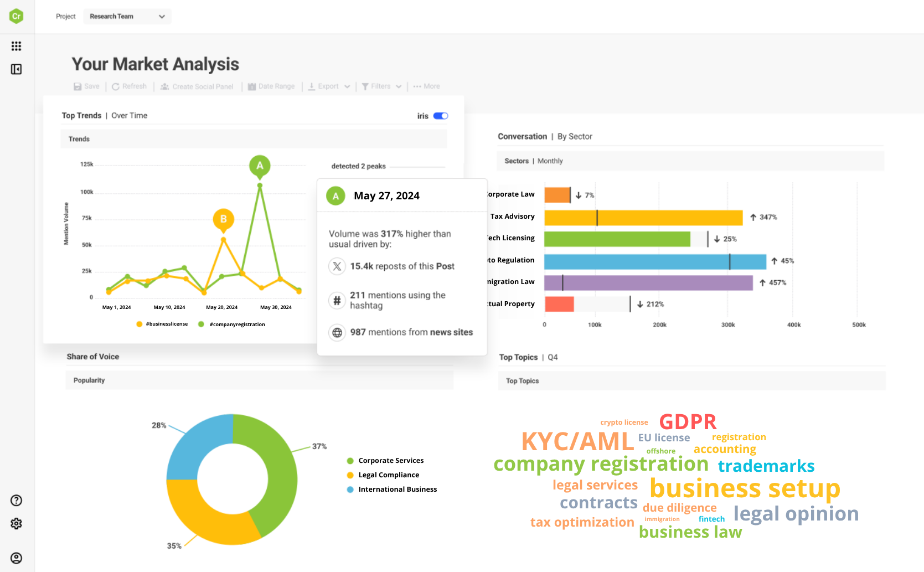This screenshot has width=924, height=572.
Task: Open the Date Range picker
Action: [271, 86]
